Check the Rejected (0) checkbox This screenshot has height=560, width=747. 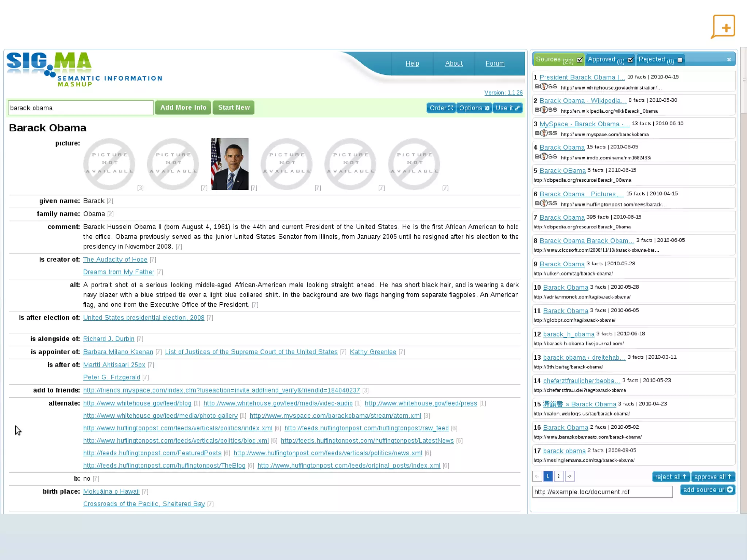(680, 60)
